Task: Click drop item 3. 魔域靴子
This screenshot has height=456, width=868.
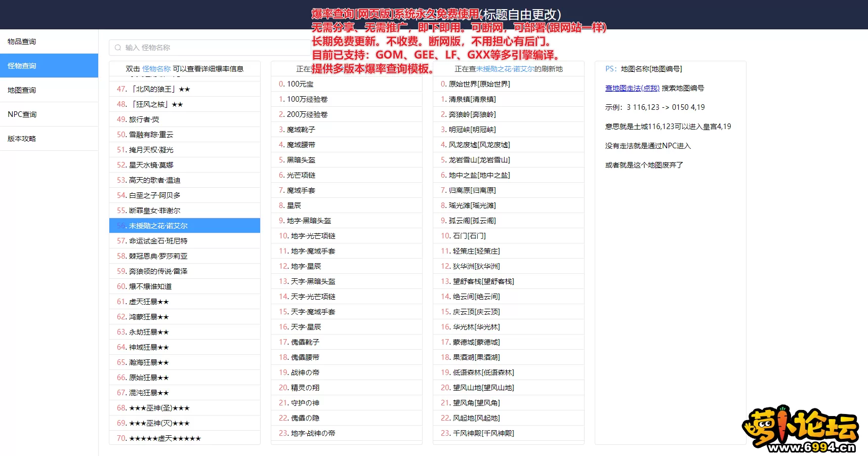Action: (347, 130)
